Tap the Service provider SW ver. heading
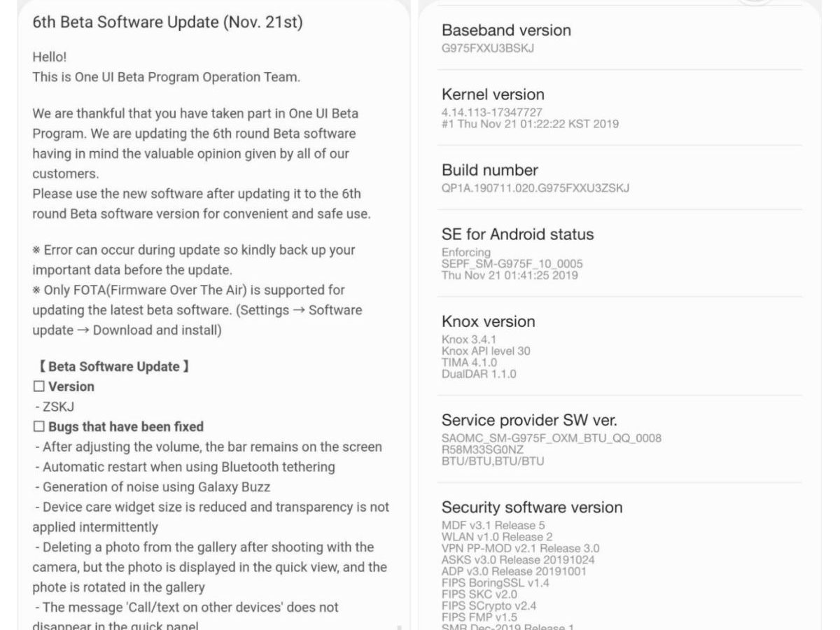Screen dimensions: 840x630 pos(529,421)
